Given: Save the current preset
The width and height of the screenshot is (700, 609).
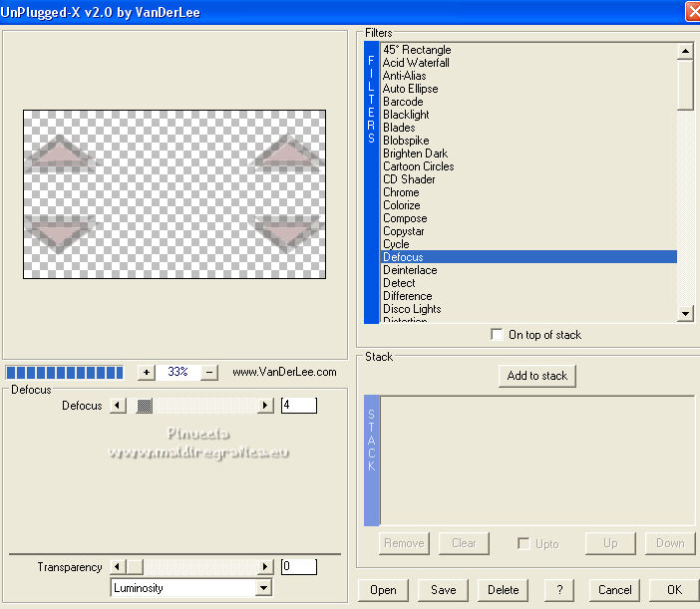Looking at the screenshot, I should tap(444, 590).
